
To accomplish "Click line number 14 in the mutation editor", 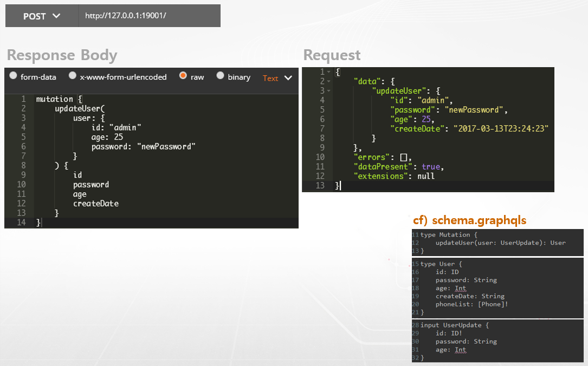I will coord(21,223).
